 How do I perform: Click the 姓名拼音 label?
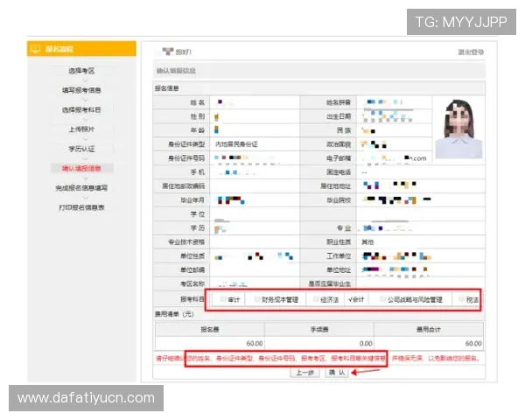pyautogui.click(x=339, y=102)
